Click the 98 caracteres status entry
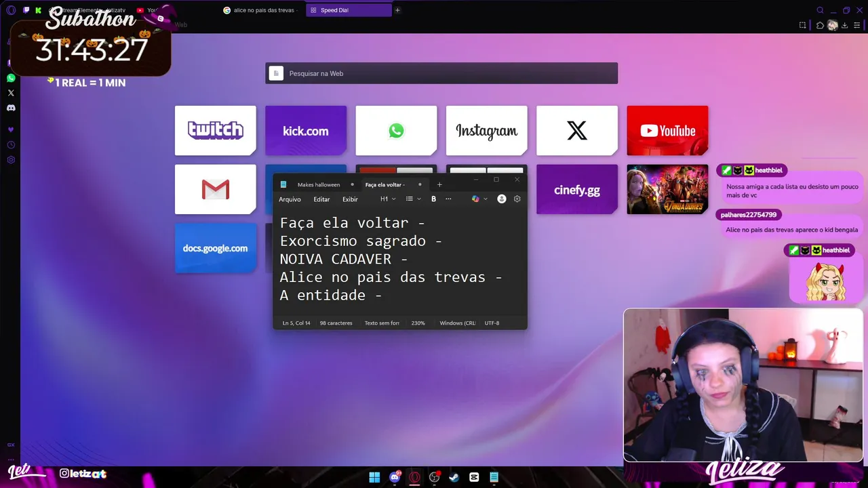 (x=336, y=323)
